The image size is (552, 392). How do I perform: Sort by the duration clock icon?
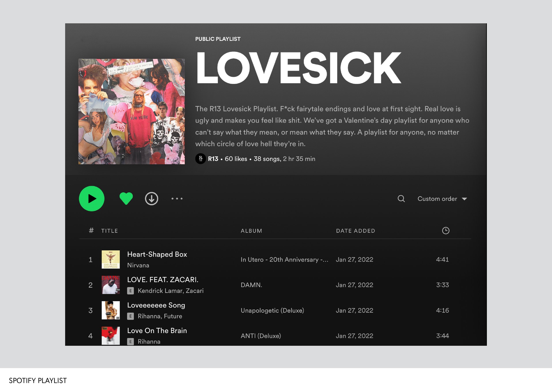tap(446, 231)
